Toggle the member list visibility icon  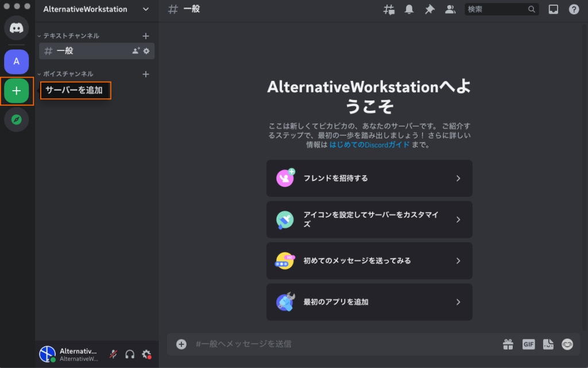tap(450, 9)
